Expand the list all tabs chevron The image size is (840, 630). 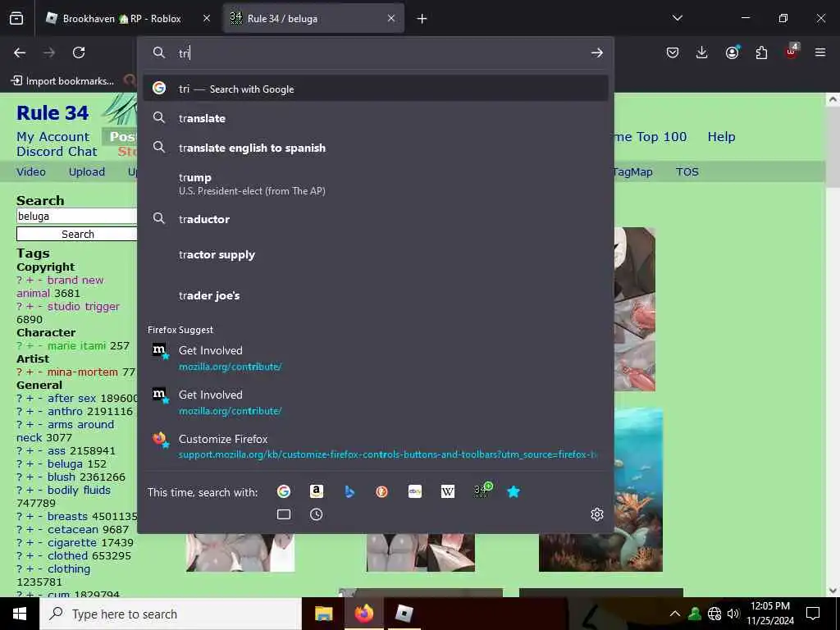[678, 18]
